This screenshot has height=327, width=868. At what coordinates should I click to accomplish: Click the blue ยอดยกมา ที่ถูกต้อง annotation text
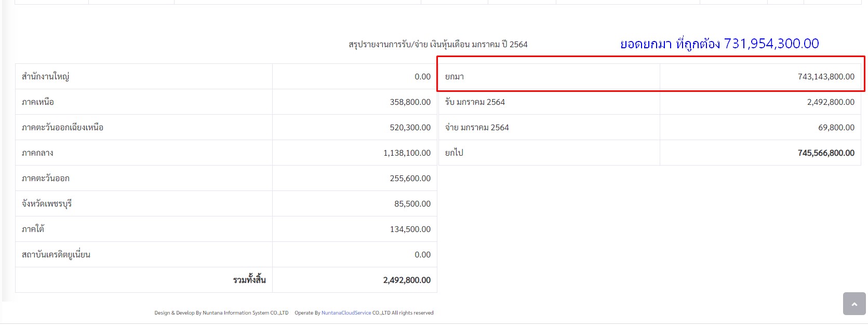pos(719,44)
